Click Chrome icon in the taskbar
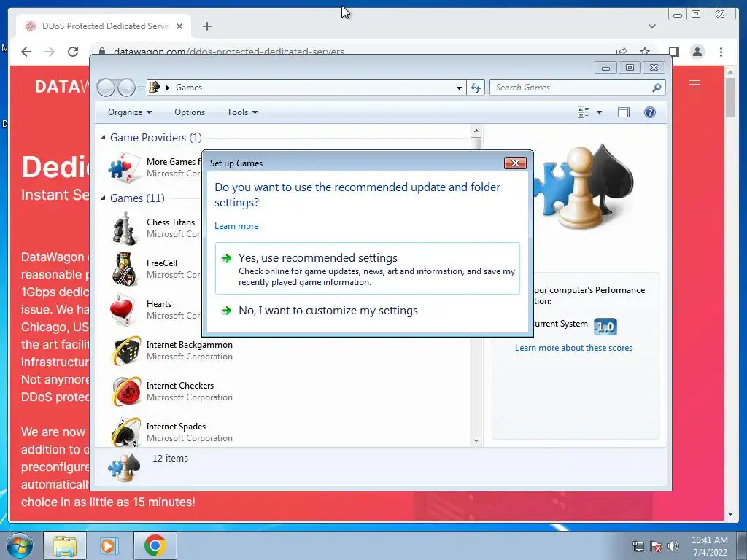Viewport: 747px width, 560px height. (155, 545)
